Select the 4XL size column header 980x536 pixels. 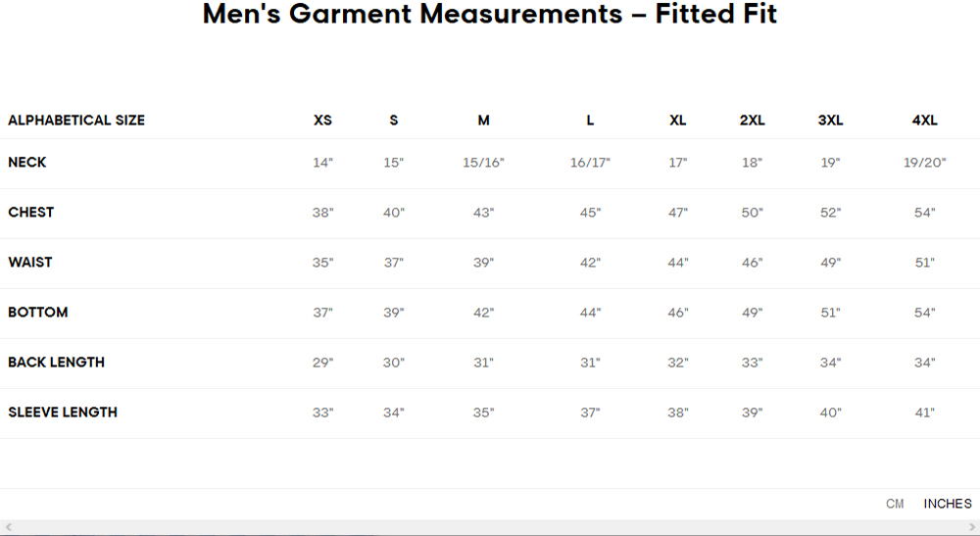[x=924, y=120]
